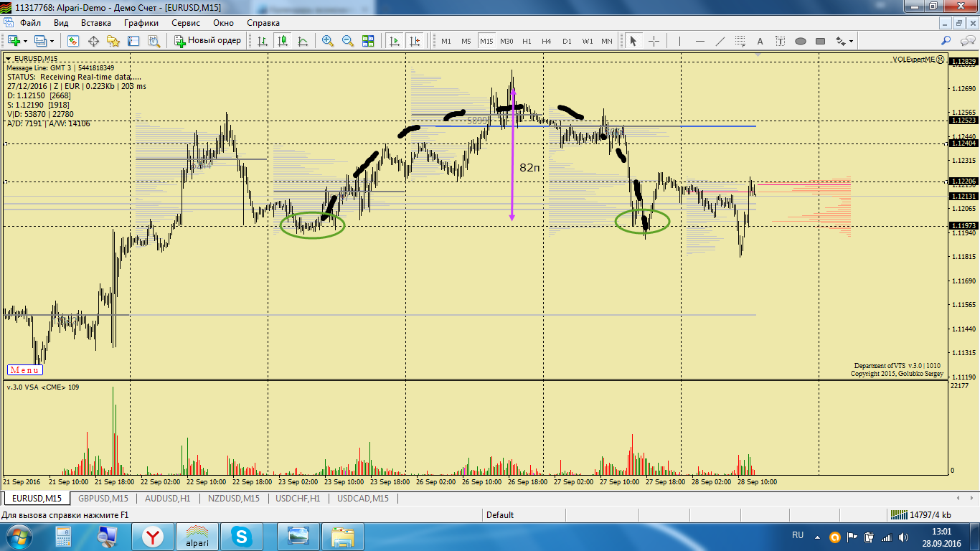The width and height of the screenshot is (980, 551).
Task: Select the Fibonacci retracement tool
Action: (x=740, y=41)
